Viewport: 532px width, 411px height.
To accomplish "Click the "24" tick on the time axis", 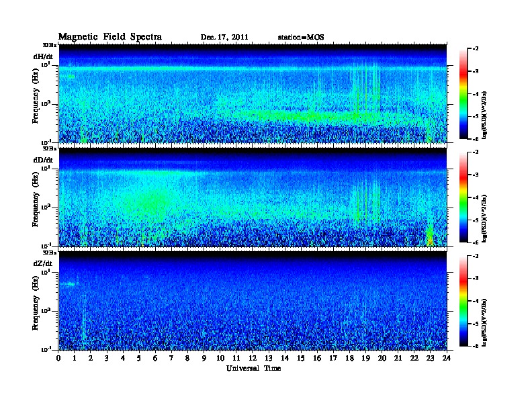I will [x=447, y=358].
